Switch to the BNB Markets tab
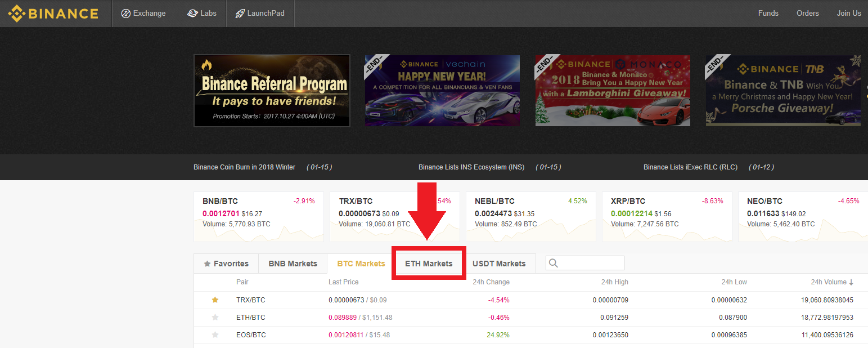 [x=293, y=264]
